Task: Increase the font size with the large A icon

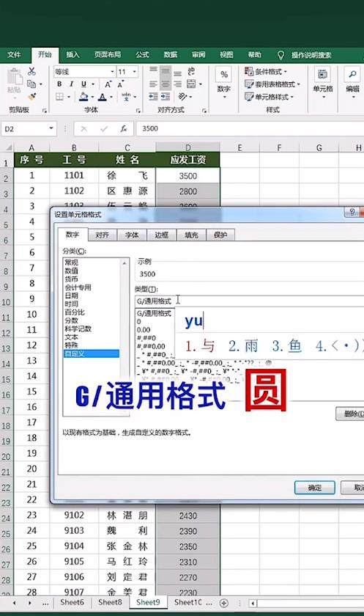Action: (108, 84)
